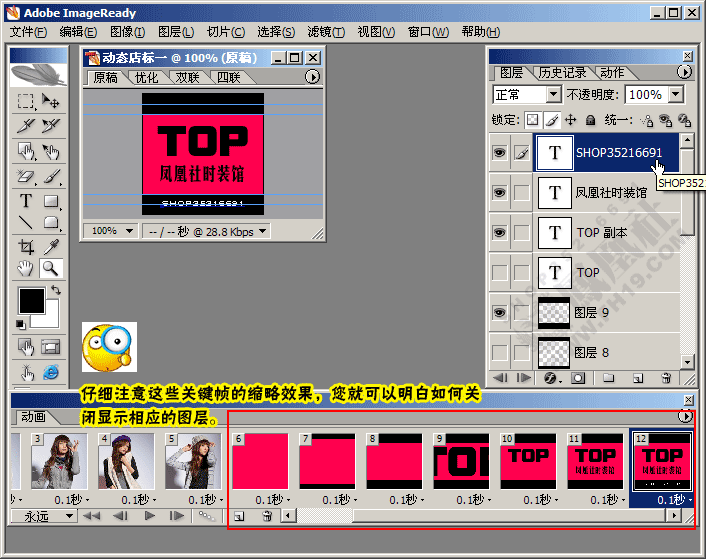Select the Zoom magnifier tool
The width and height of the screenshot is (706, 559).
pos(51,269)
